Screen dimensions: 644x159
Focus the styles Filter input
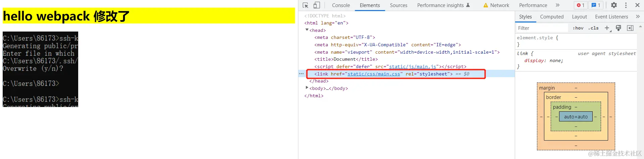click(x=542, y=28)
